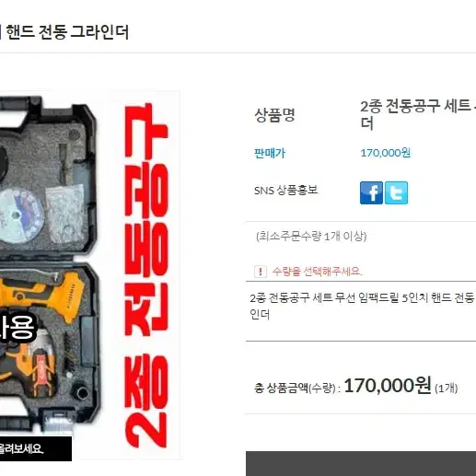
Task: Click the total price 170,000원
Action: 388,386
